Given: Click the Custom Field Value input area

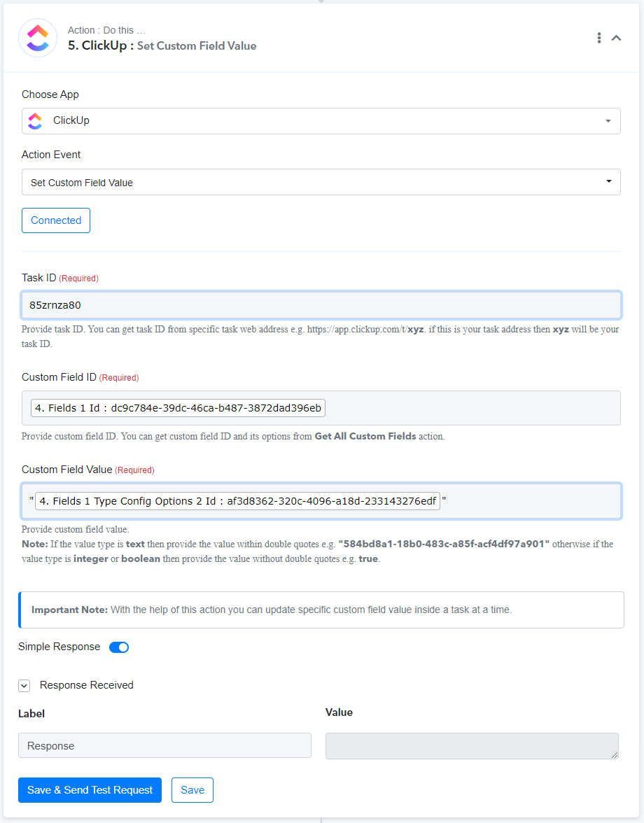Looking at the screenshot, I should pos(530,501).
